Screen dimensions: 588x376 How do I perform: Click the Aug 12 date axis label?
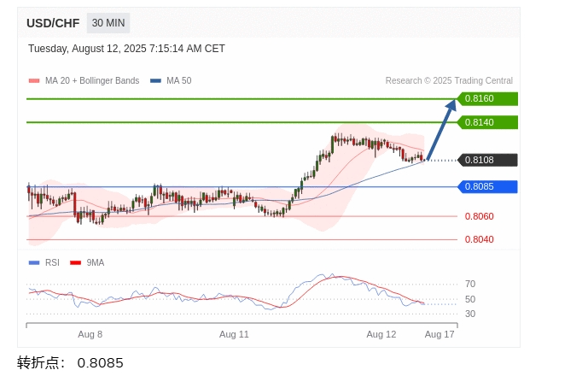[381, 334]
